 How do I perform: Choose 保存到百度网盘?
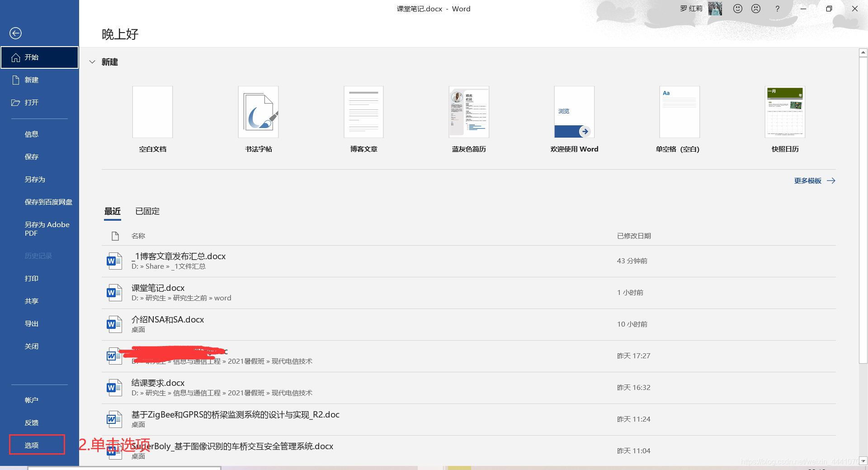point(39,202)
